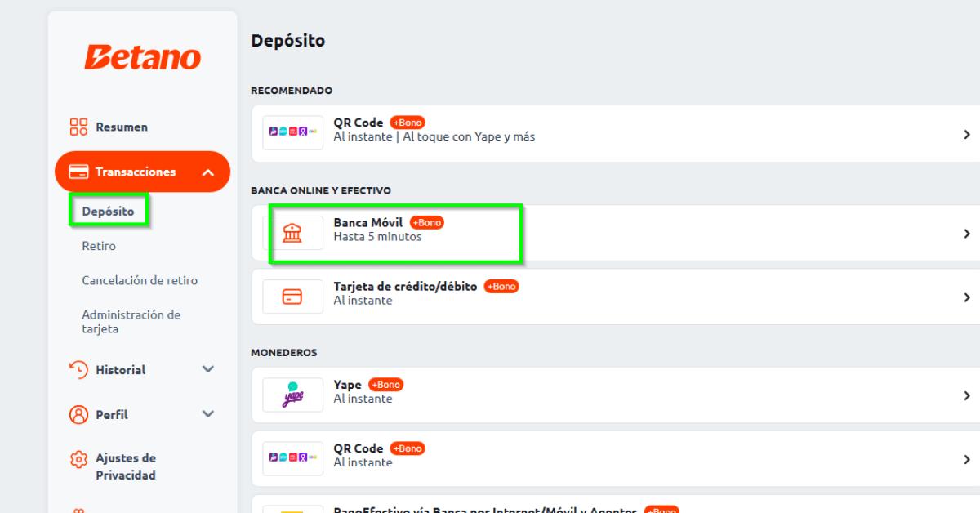Click the Banca Móvil bank icon
Viewport: 980px width, 513px height.
292,233
